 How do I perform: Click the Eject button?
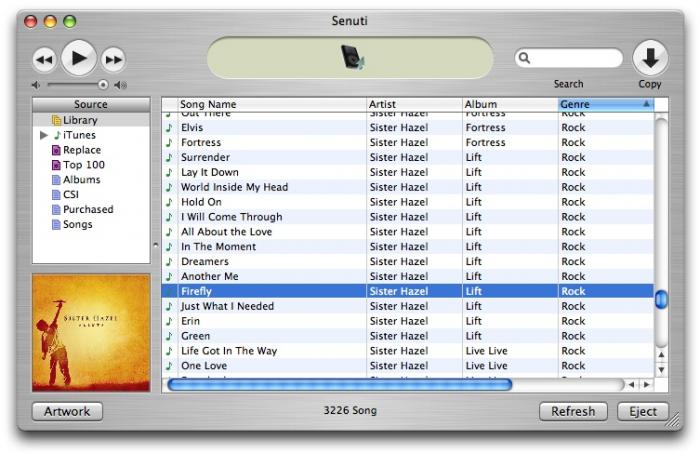(x=642, y=411)
